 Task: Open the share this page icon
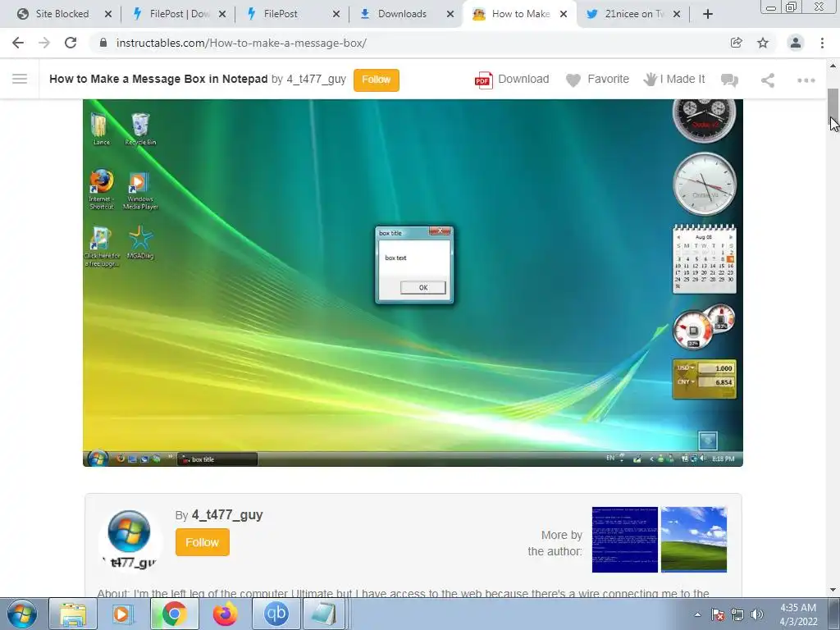tap(736, 43)
